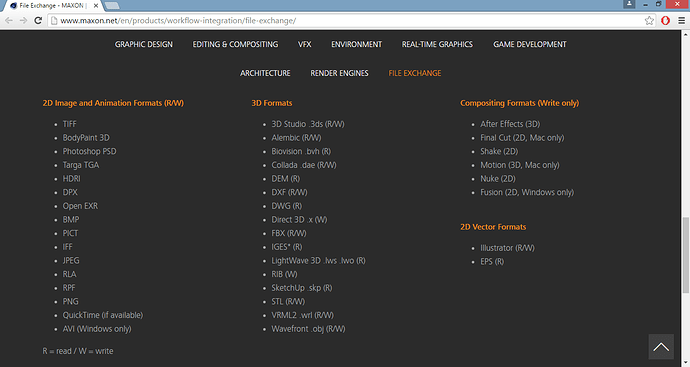Click the '2D Vector Formats' heading
Viewport: 690px width, 367px height.
pyautogui.click(x=493, y=227)
